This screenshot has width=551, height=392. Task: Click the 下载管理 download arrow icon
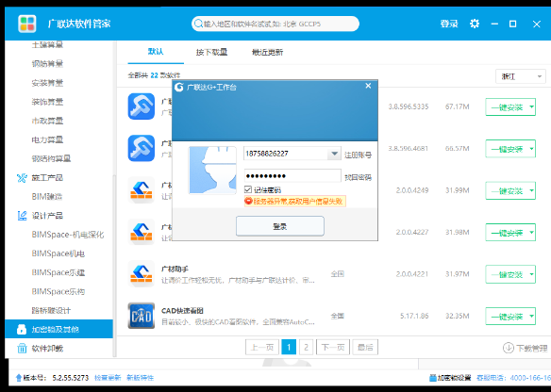click(509, 348)
